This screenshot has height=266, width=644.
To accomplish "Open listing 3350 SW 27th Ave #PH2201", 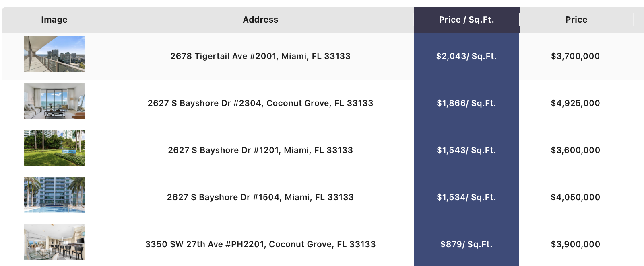I will [x=260, y=244].
